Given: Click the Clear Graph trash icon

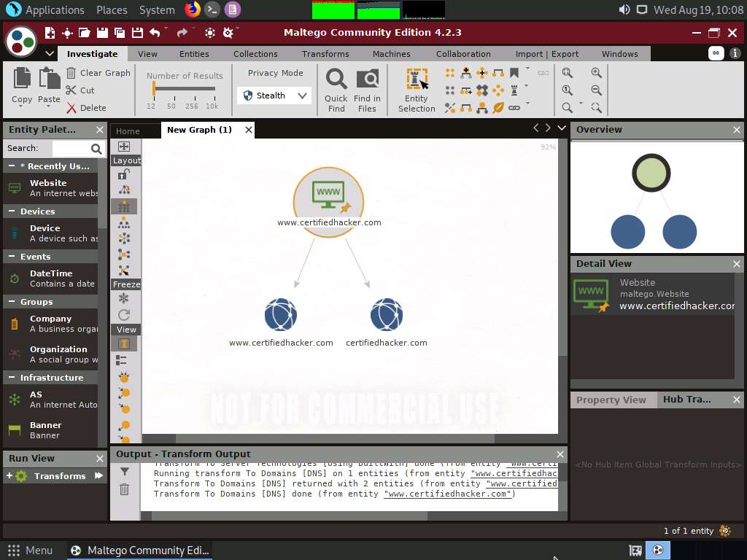Looking at the screenshot, I should pos(71,73).
